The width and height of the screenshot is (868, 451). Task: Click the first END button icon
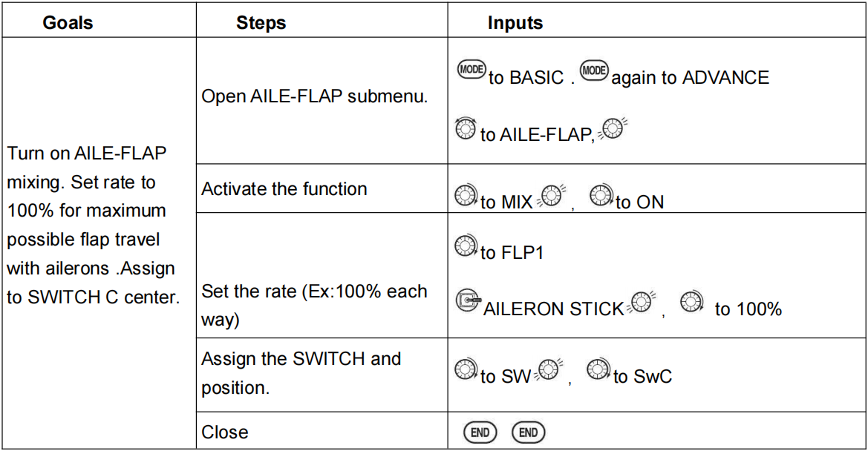(480, 432)
